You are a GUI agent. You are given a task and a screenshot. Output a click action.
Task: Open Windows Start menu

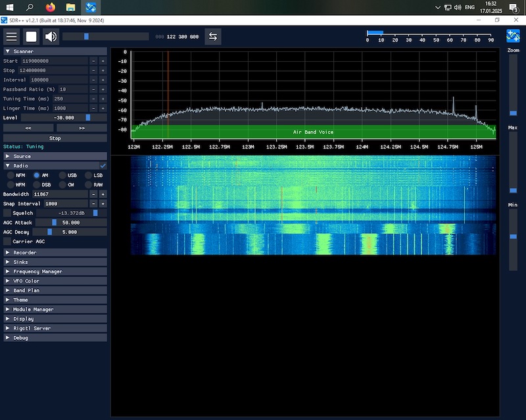tap(10, 7)
